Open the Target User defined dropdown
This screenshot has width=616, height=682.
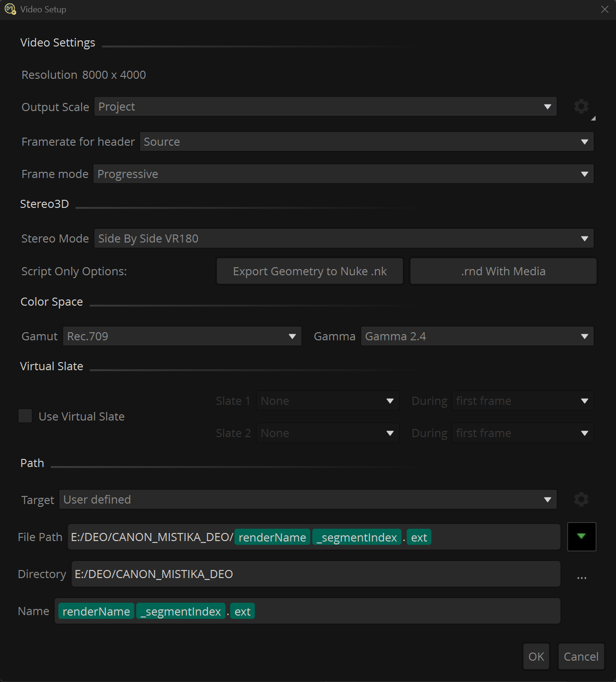click(x=308, y=499)
